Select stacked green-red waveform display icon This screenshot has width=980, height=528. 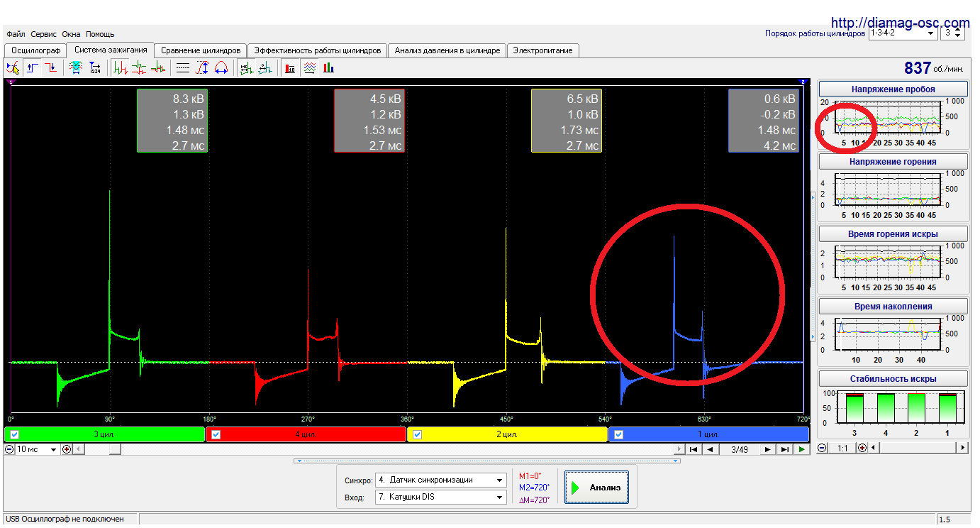[x=139, y=68]
